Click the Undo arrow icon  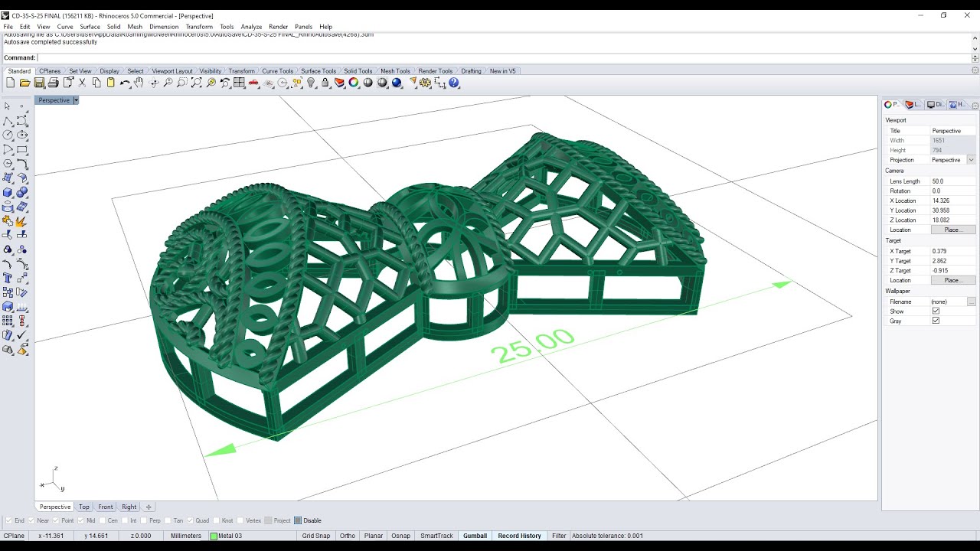pyautogui.click(x=125, y=83)
